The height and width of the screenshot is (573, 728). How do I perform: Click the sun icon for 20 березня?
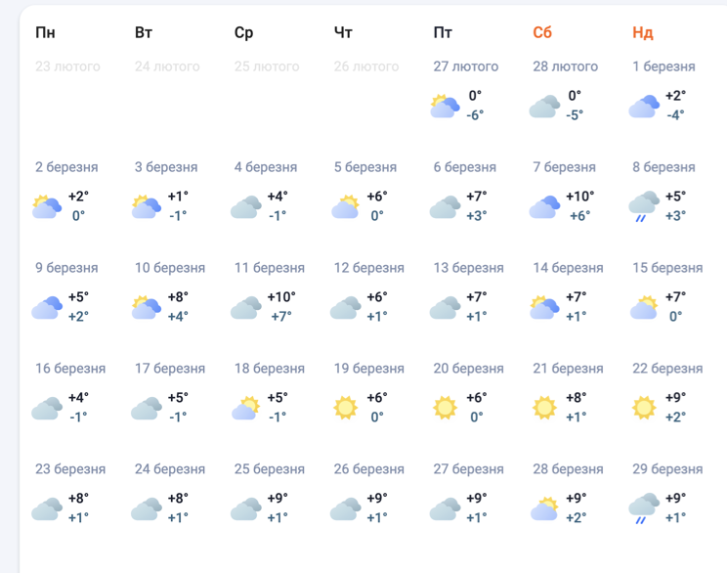click(445, 407)
